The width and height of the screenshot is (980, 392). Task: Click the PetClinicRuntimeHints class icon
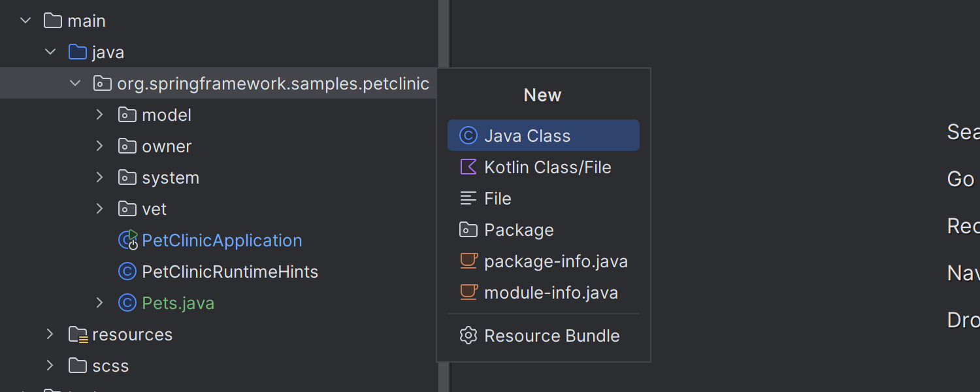coord(127,271)
